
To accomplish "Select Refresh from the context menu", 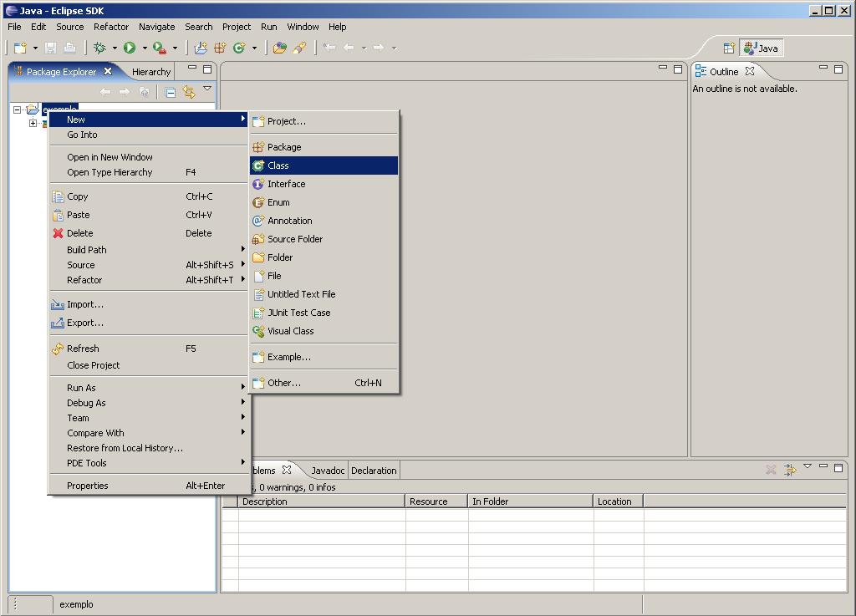I will 149,349.
